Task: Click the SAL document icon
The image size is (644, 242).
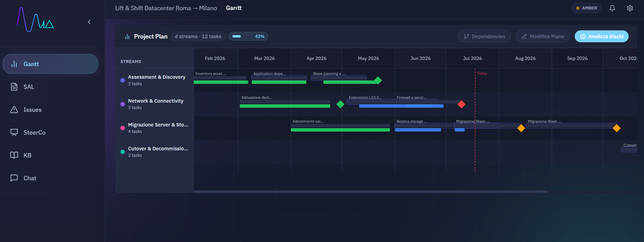Action: click(14, 87)
